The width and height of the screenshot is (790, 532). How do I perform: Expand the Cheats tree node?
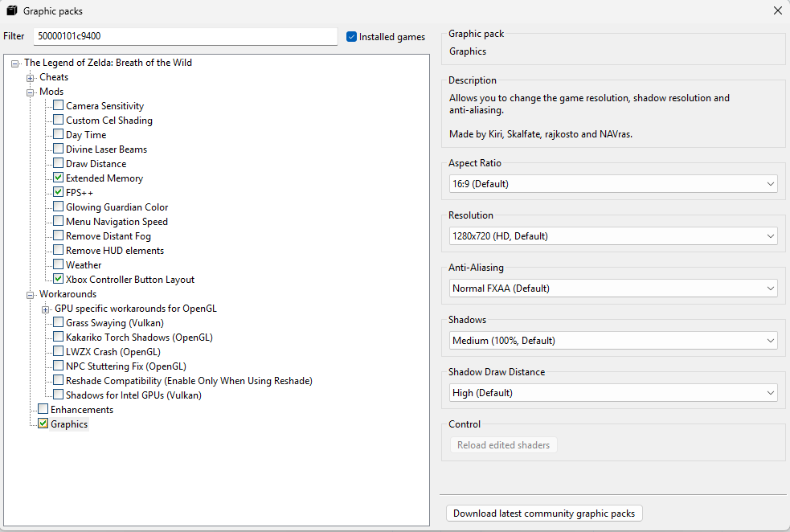pos(31,78)
